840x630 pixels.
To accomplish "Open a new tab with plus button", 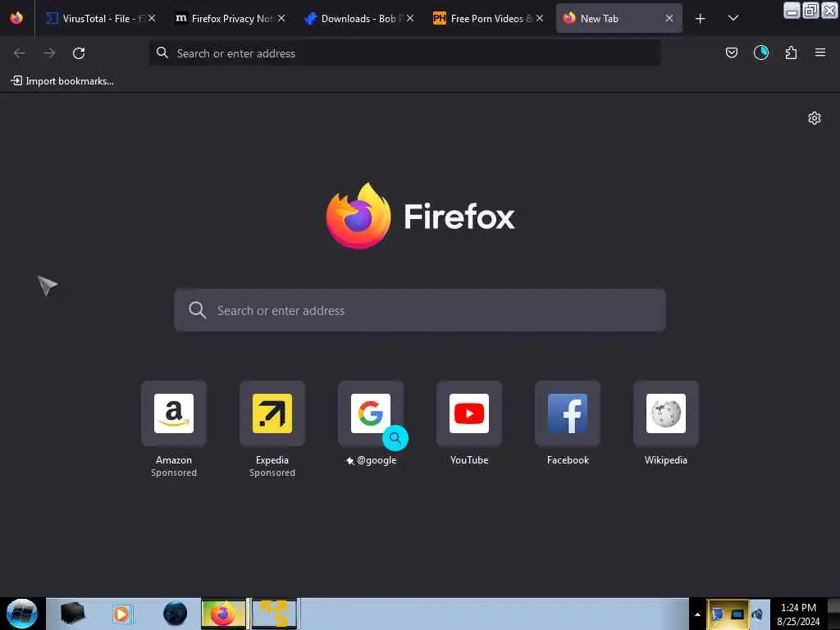I will [701, 19].
